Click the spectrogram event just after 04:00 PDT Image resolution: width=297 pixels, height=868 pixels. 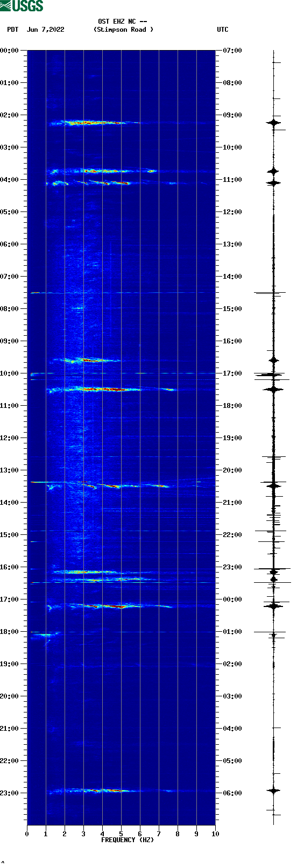(89, 183)
